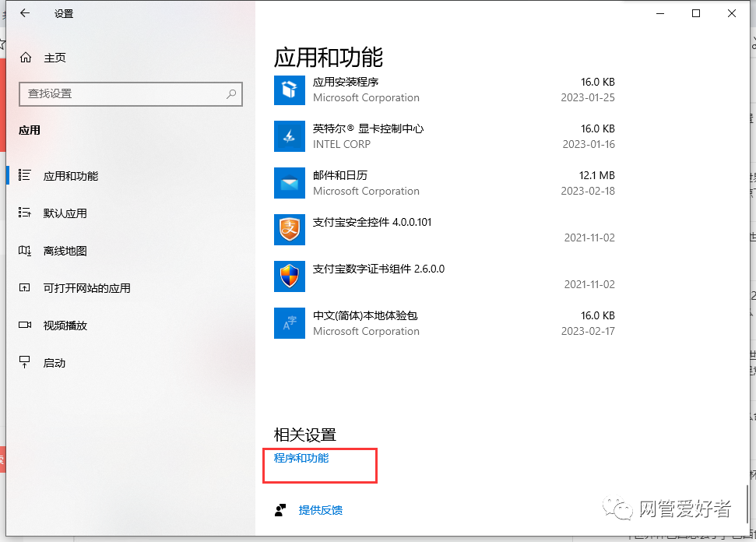756x542 pixels.
Task: Select 视频播放 in the sidebar
Action: (65, 326)
